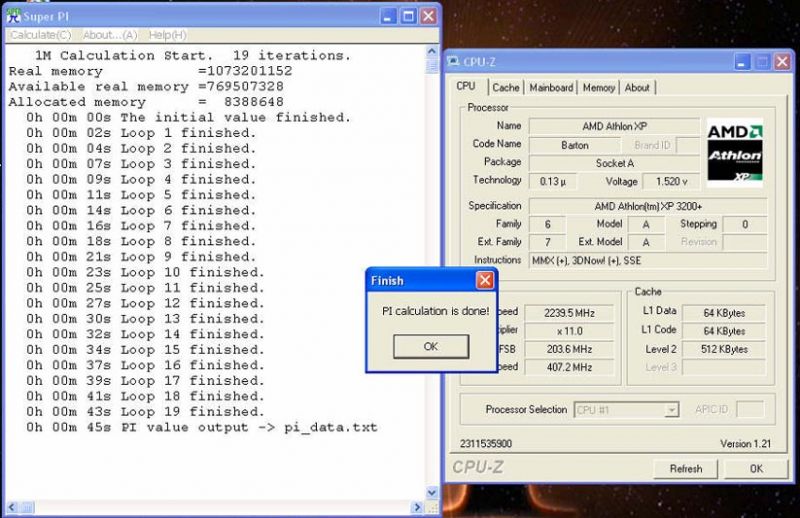Minimize the CPU-Z window
This screenshot has height=518, width=800.
[742, 62]
